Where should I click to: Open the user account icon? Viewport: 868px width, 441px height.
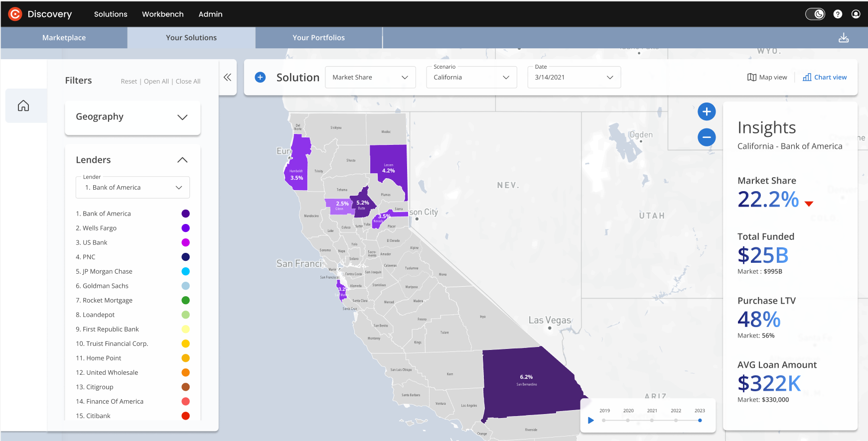[856, 14]
